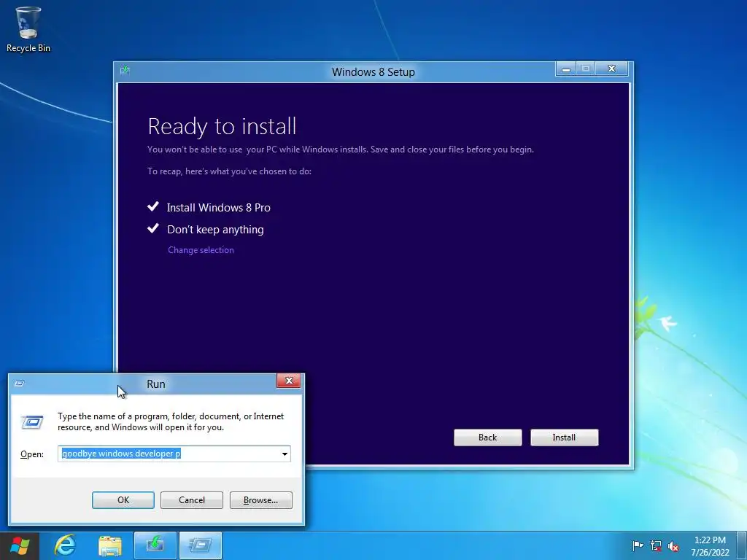Click the Browse... button

pos(260,500)
